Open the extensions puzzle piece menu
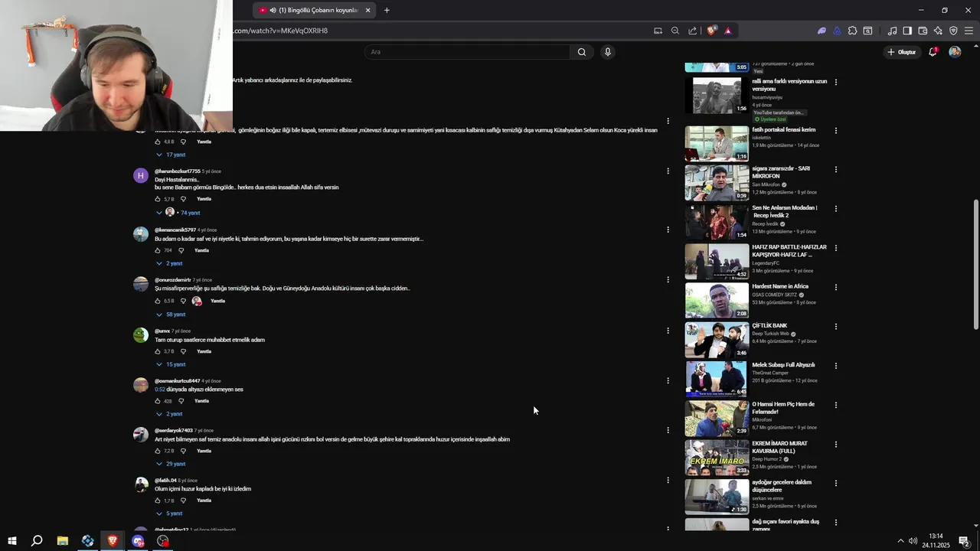 [x=852, y=31]
